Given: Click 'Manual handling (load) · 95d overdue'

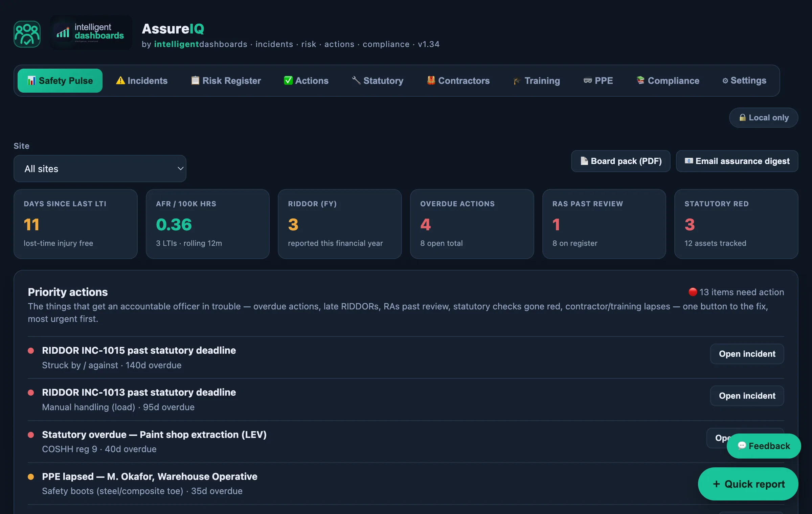Looking at the screenshot, I should tap(118, 407).
